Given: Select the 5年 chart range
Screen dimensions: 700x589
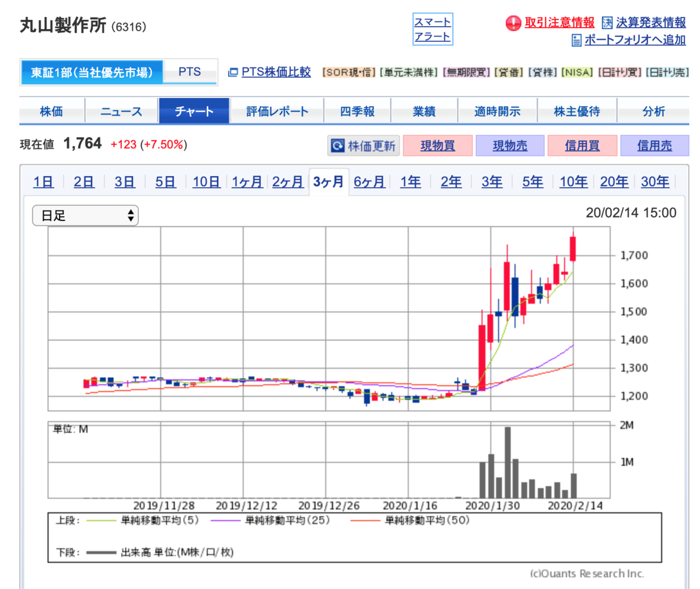Looking at the screenshot, I should pyautogui.click(x=533, y=182).
